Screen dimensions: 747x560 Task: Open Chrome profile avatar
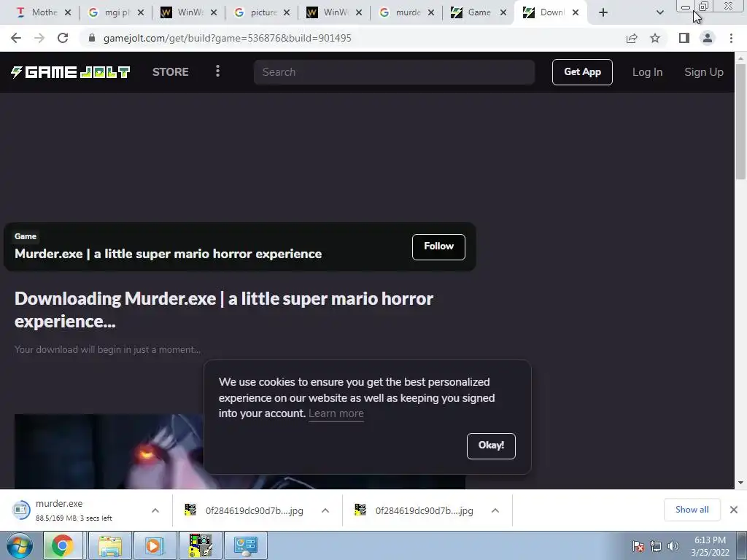coord(708,38)
